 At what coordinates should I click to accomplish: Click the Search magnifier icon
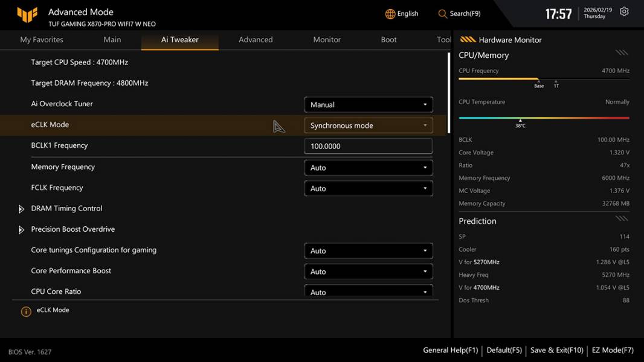[x=443, y=14]
